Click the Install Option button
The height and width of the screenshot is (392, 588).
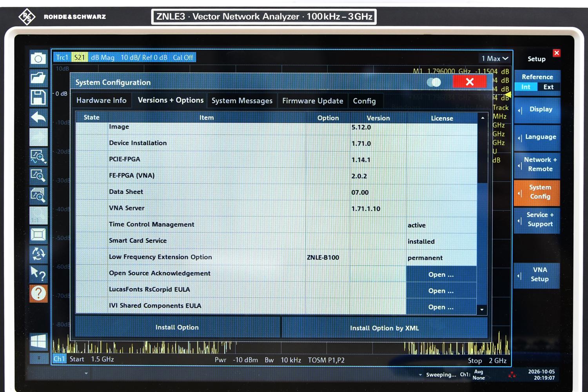pyautogui.click(x=177, y=327)
